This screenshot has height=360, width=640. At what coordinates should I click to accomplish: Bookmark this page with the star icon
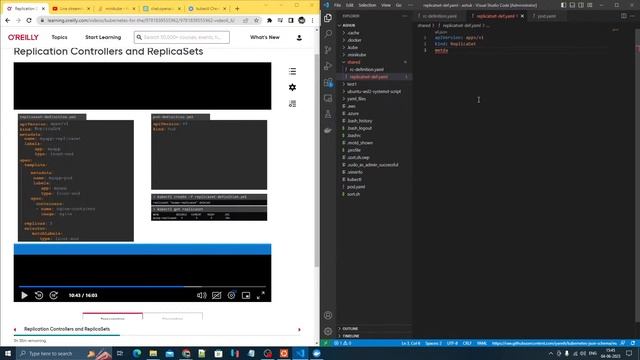(x=256, y=20)
